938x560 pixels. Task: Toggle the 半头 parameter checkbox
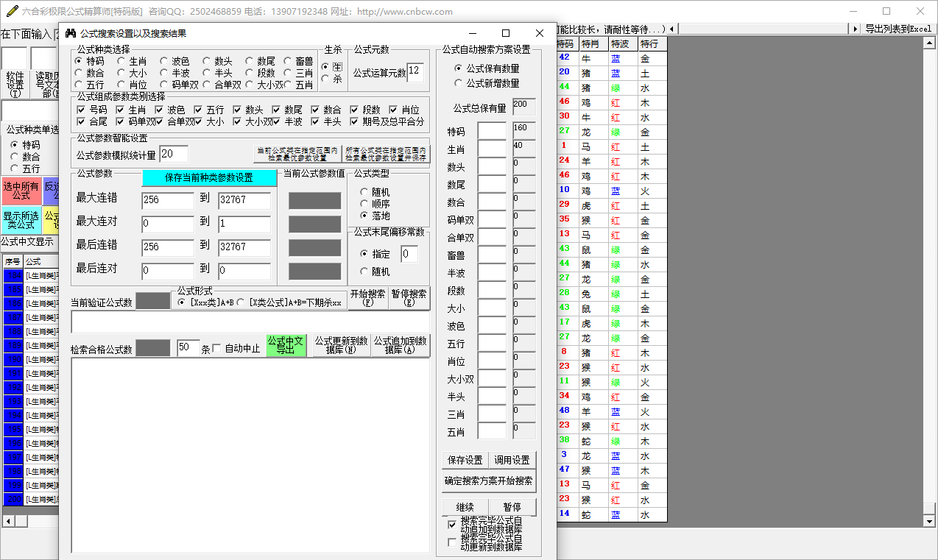tap(316, 121)
